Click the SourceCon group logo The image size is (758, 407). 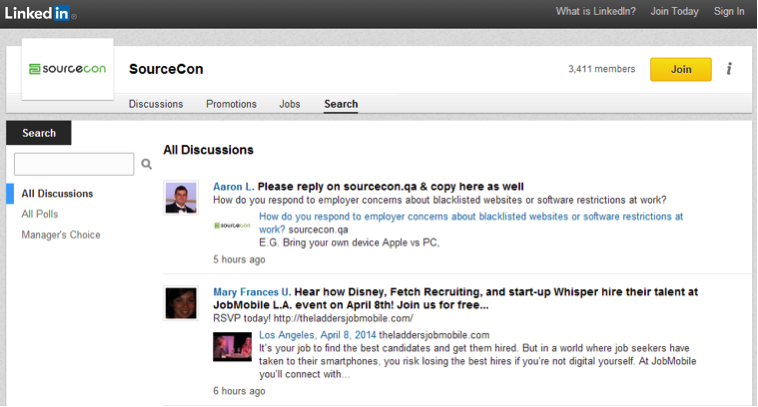pos(68,69)
